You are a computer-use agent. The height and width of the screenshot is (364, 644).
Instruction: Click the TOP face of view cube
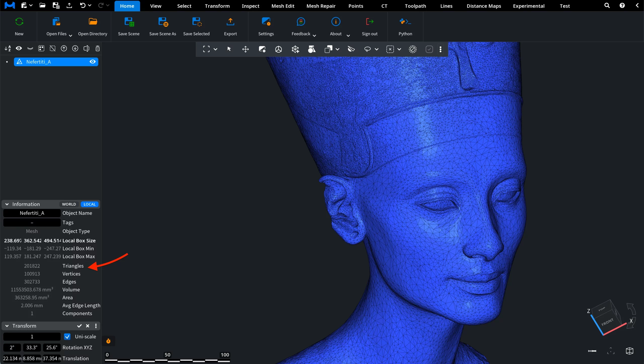(x=602, y=309)
